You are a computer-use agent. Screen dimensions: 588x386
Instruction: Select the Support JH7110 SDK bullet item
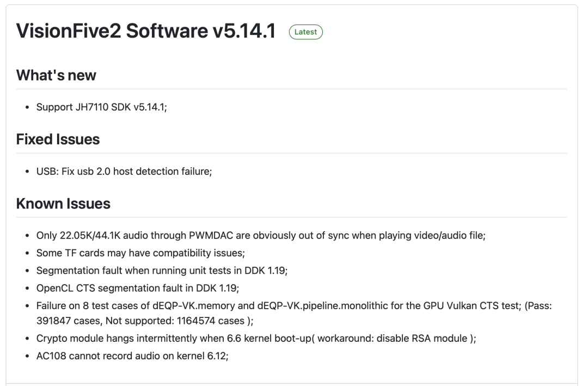(101, 107)
